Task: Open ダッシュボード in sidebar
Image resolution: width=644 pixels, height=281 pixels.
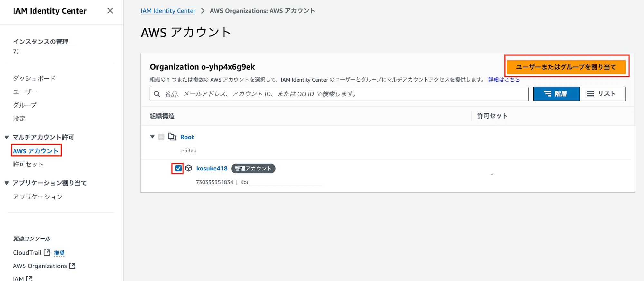Action: (x=34, y=78)
